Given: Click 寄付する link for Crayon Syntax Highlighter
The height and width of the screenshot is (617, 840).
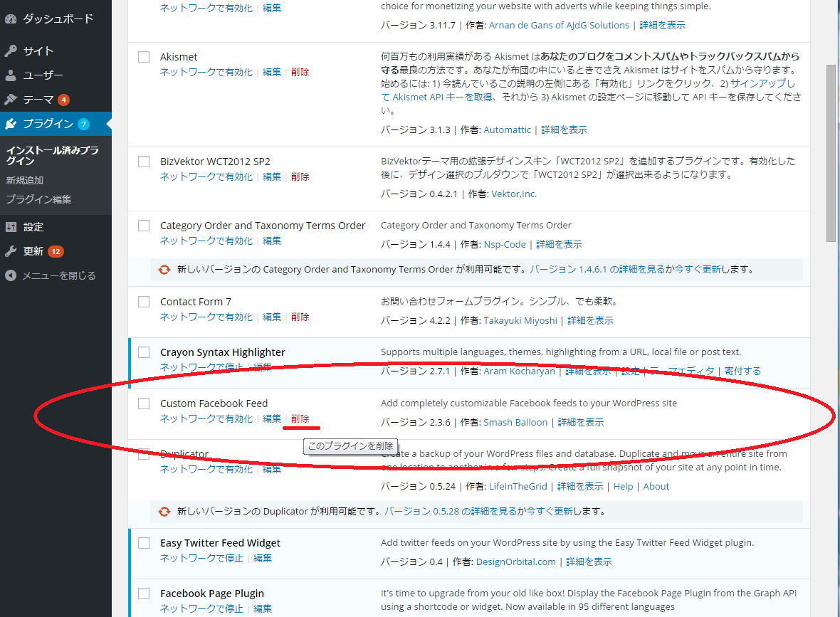Looking at the screenshot, I should [742, 371].
